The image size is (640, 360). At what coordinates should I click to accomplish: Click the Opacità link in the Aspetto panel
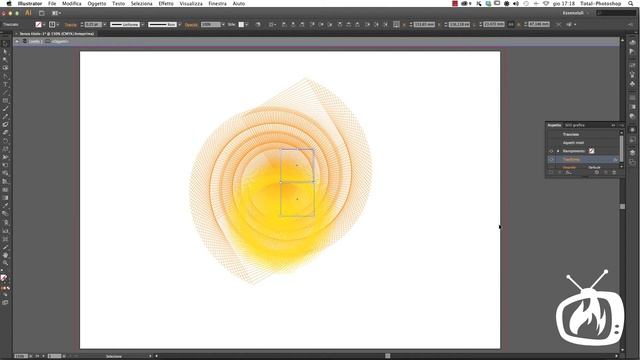tap(569, 167)
